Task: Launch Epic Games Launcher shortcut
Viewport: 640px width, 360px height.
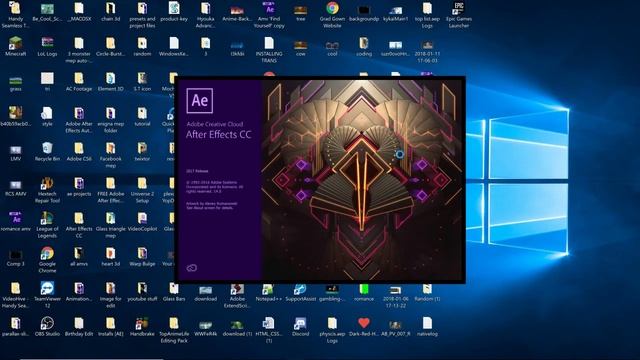Action: pos(459,15)
